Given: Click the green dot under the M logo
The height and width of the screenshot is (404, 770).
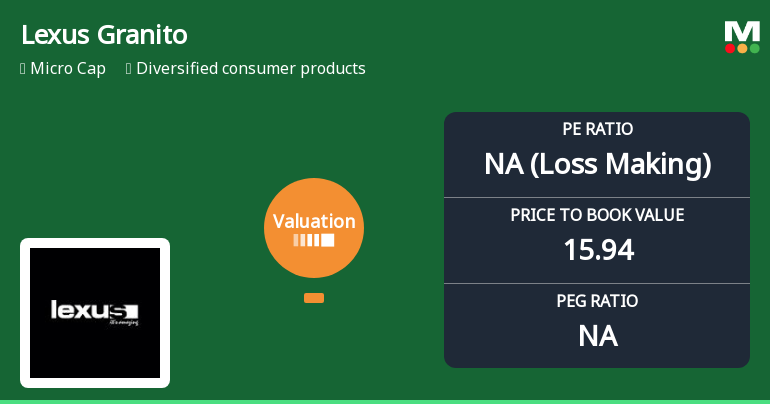Looking at the screenshot, I should click(754, 48).
